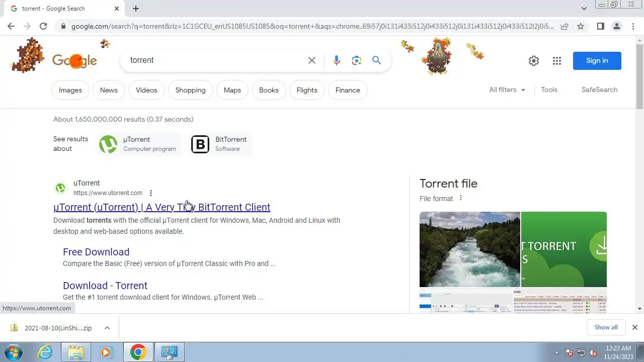644x362 pixels.
Task: Share this page via address bar icon
Action: [x=565, y=26]
